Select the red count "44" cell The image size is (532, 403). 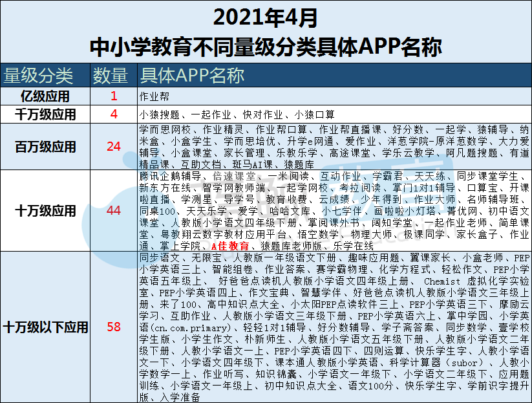coord(114,211)
